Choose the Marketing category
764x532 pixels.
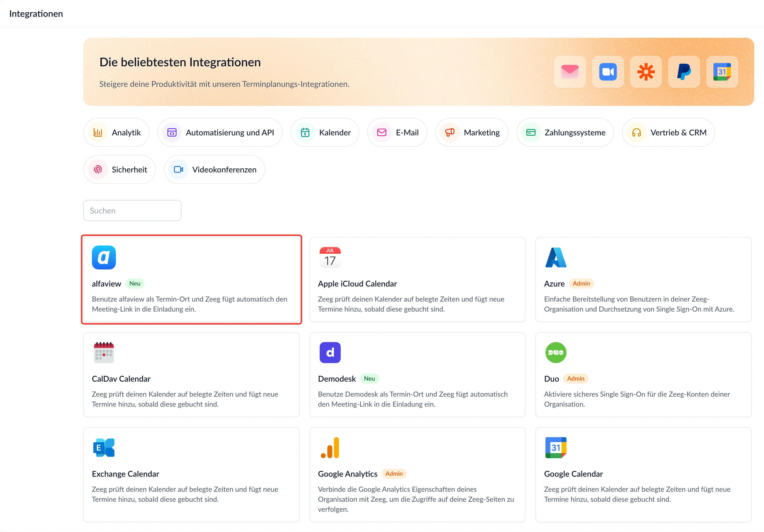point(472,132)
